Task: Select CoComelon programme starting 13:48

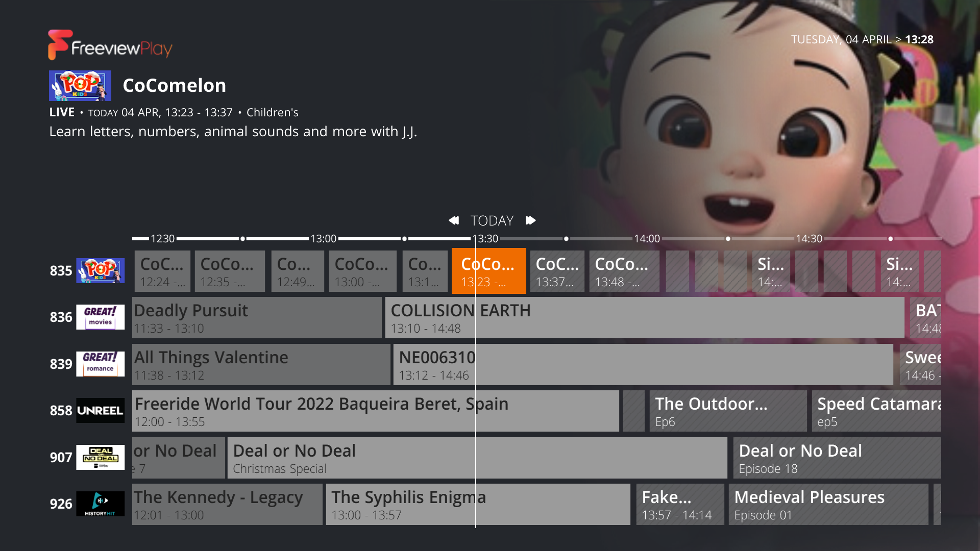Action: tap(624, 271)
